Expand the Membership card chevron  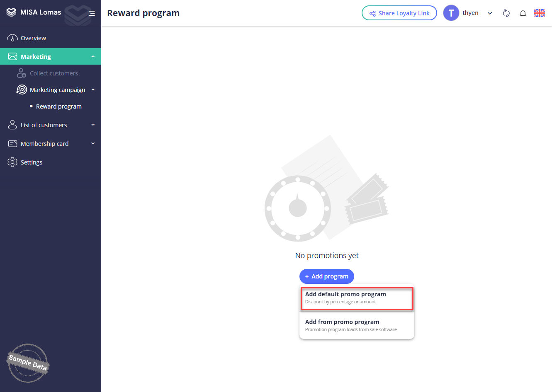(93, 143)
